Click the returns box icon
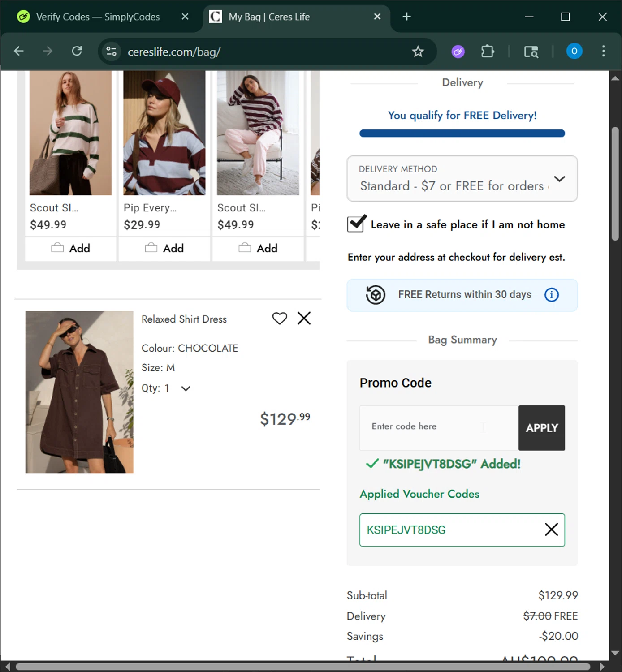 376,295
